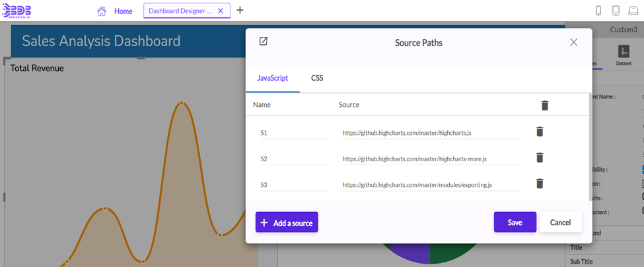Screen dimensions: 644x267
Task: Click the Add a source button
Action: [x=287, y=223]
